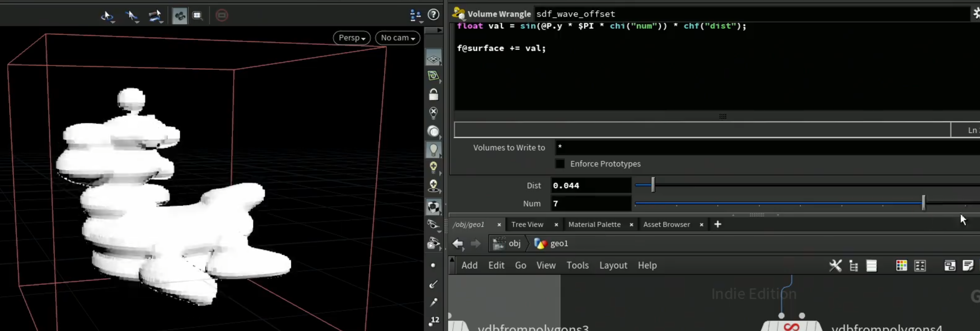This screenshot has width=980, height=331.
Task: Click the viewport help question mark icon
Action: click(x=433, y=15)
